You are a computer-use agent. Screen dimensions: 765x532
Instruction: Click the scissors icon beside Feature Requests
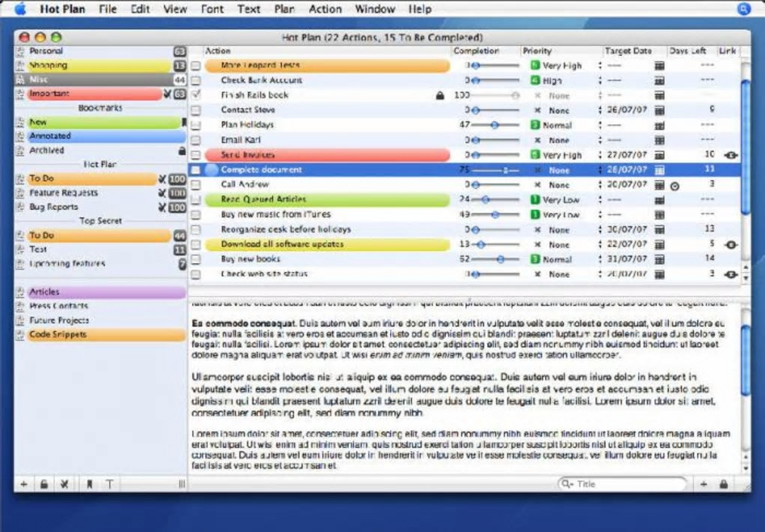pyautogui.click(x=162, y=193)
